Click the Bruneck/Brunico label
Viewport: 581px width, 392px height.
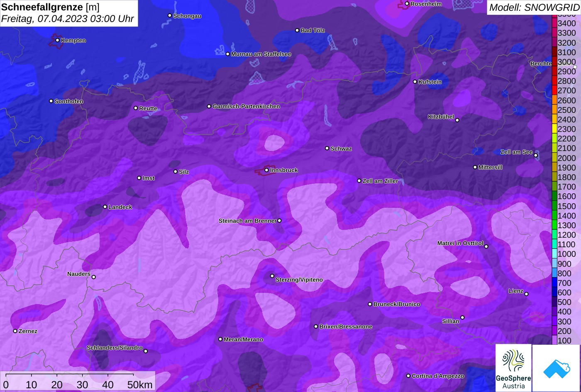coord(397,304)
